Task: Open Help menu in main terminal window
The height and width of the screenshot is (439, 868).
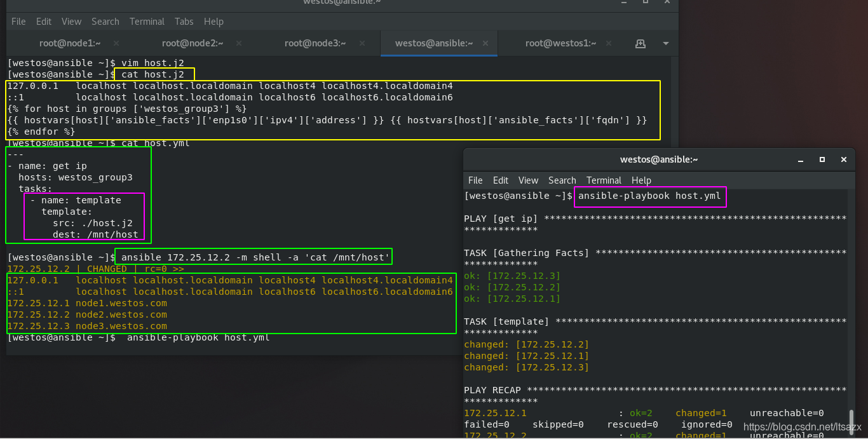Action: [214, 21]
